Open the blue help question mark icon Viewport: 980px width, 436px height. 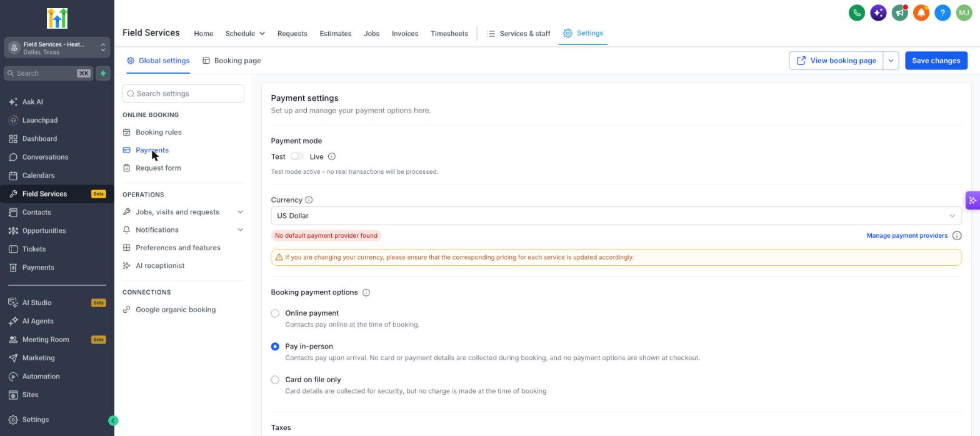(942, 13)
